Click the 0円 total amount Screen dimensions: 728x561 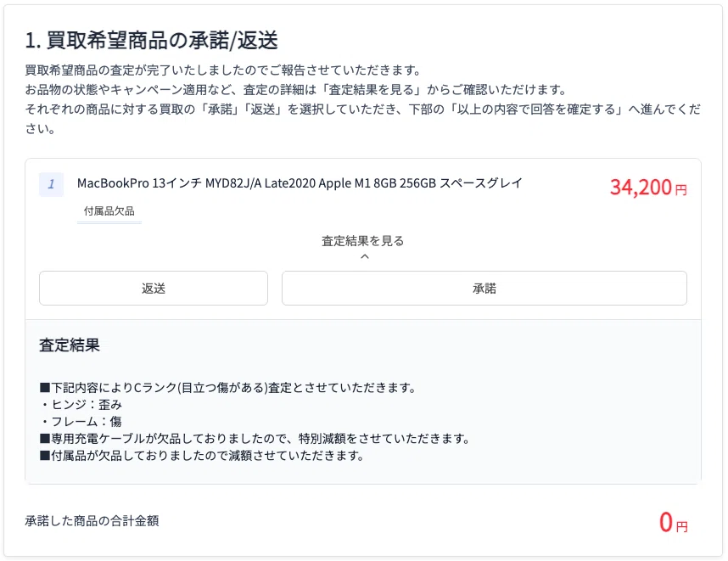pos(673,522)
